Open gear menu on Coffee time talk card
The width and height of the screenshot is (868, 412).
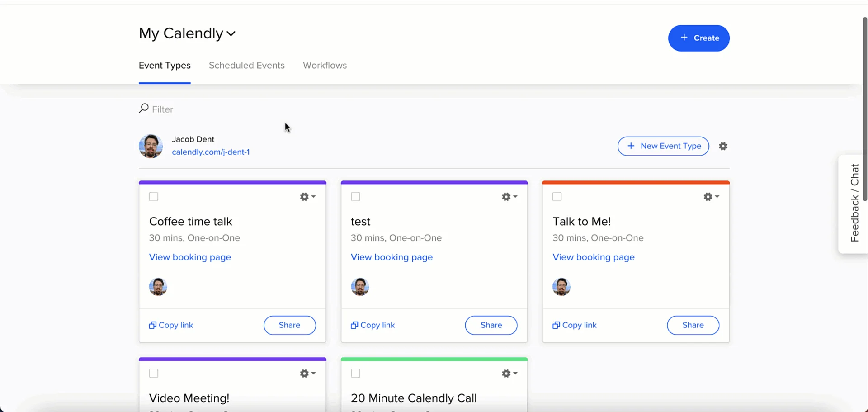(308, 197)
